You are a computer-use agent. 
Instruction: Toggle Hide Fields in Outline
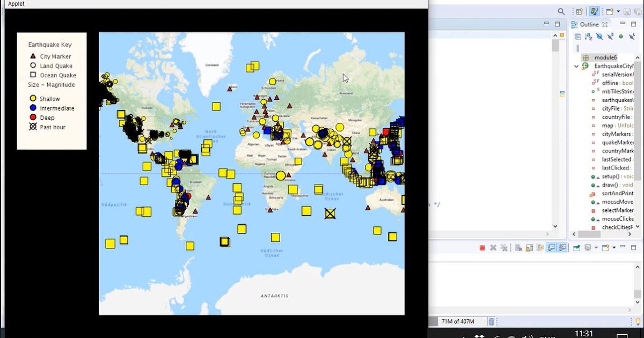tap(599, 36)
